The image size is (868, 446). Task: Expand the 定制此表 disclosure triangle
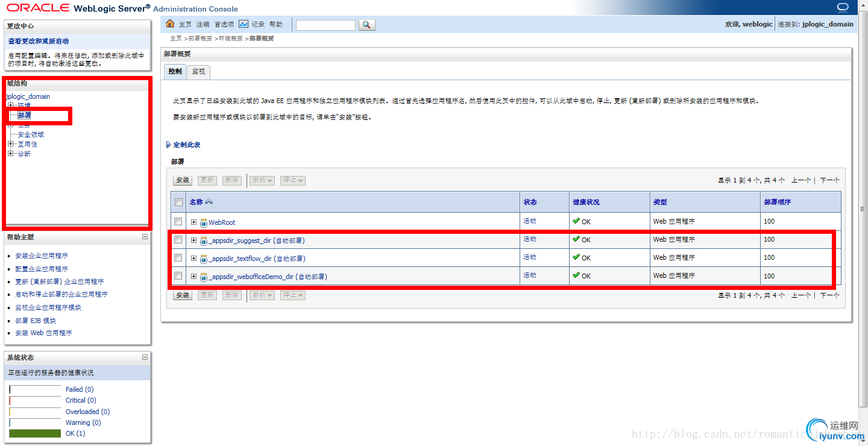point(168,145)
